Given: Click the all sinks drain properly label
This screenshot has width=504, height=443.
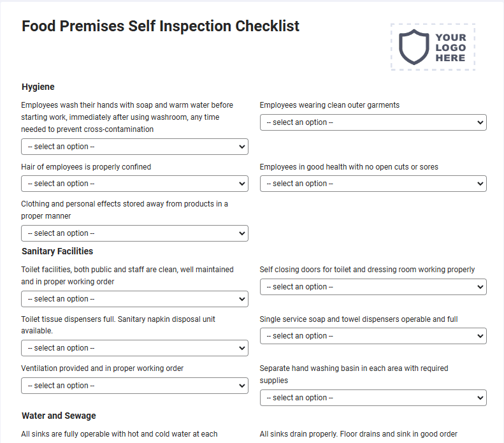Looking at the screenshot, I should coord(358,434).
